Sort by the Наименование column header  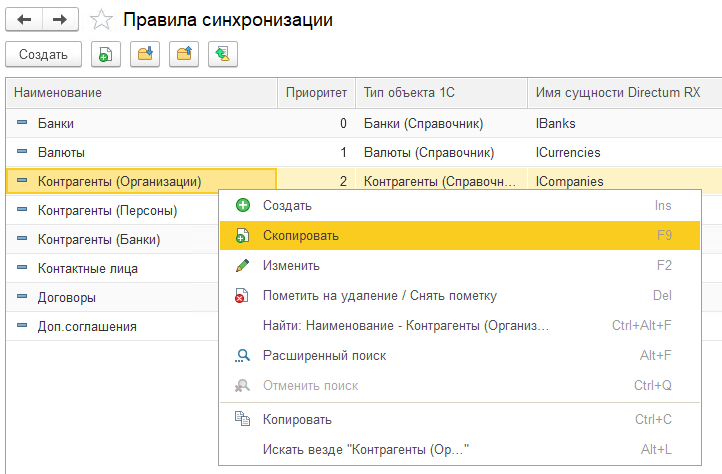140,93
